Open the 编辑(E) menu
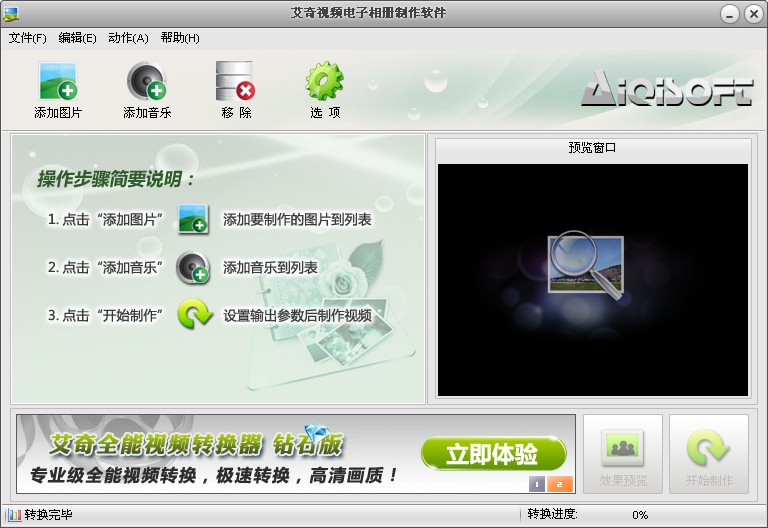Viewport: 768px width, 528px height. [77, 38]
